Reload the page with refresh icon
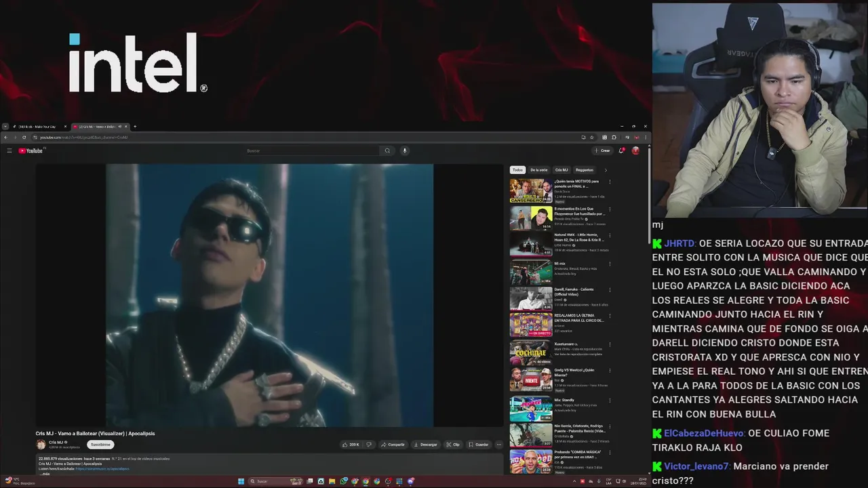Image resolution: width=868 pixels, height=488 pixels. (x=24, y=137)
